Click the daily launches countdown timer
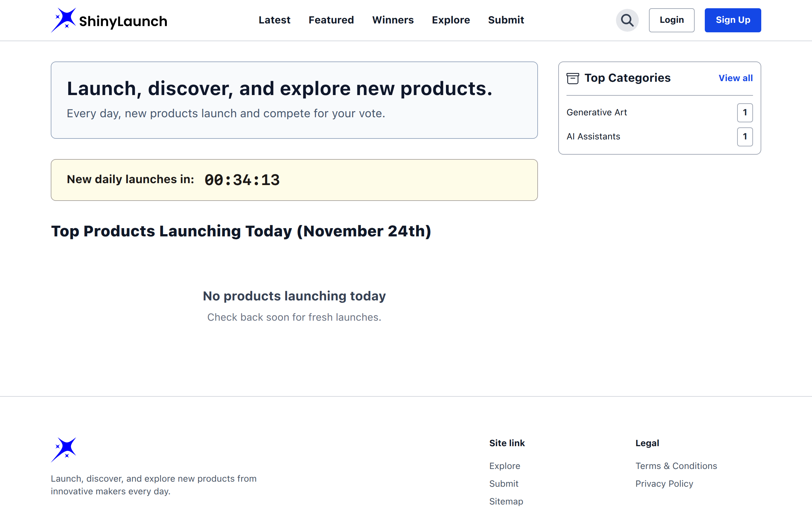This screenshot has width=812, height=507. tap(242, 180)
